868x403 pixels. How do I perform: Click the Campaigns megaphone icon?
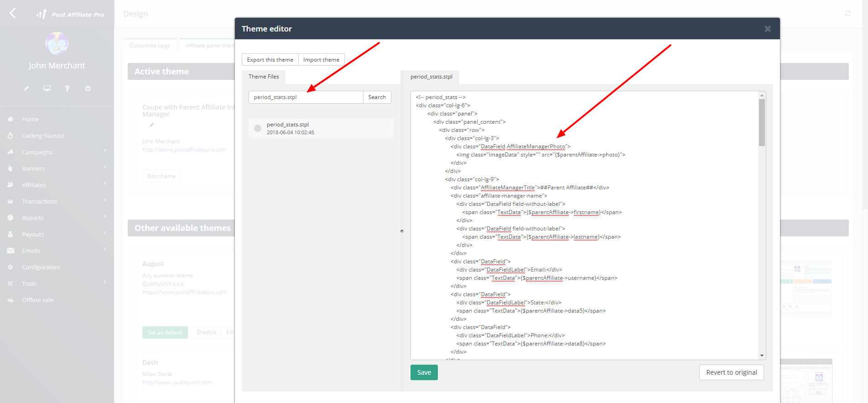[10, 152]
